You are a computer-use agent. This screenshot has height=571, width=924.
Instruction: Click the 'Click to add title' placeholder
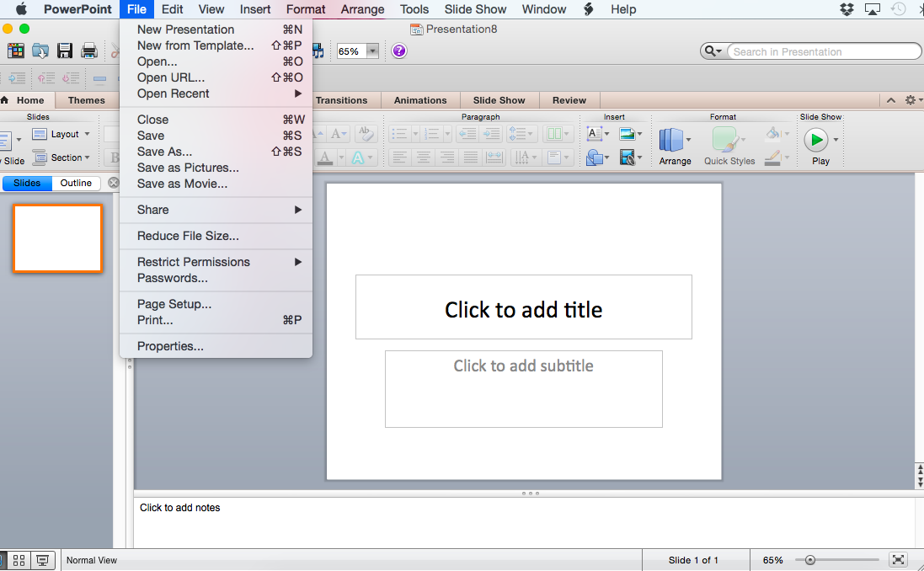click(x=523, y=307)
